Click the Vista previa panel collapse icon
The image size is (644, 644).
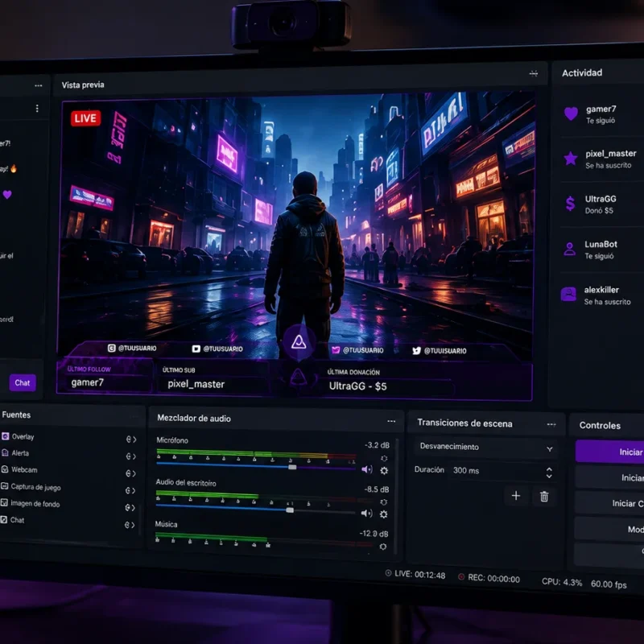coord(534,73)
